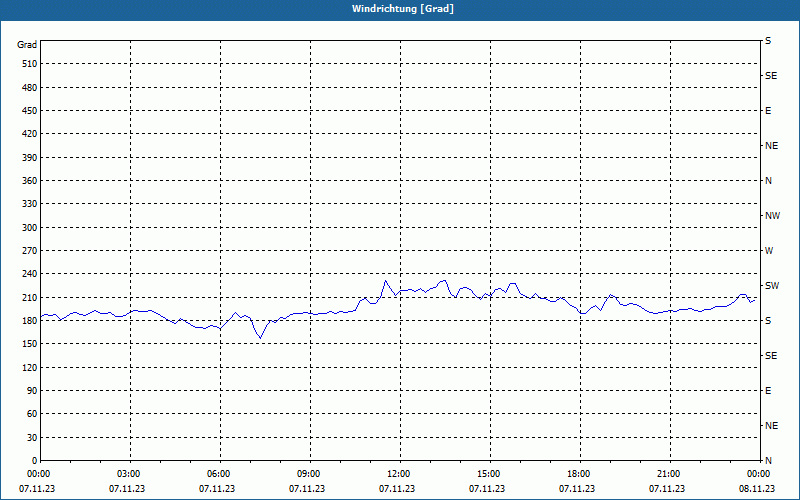Click the y-axis tick label '300'
Screen dimensions: 800x500
(30, 227)
